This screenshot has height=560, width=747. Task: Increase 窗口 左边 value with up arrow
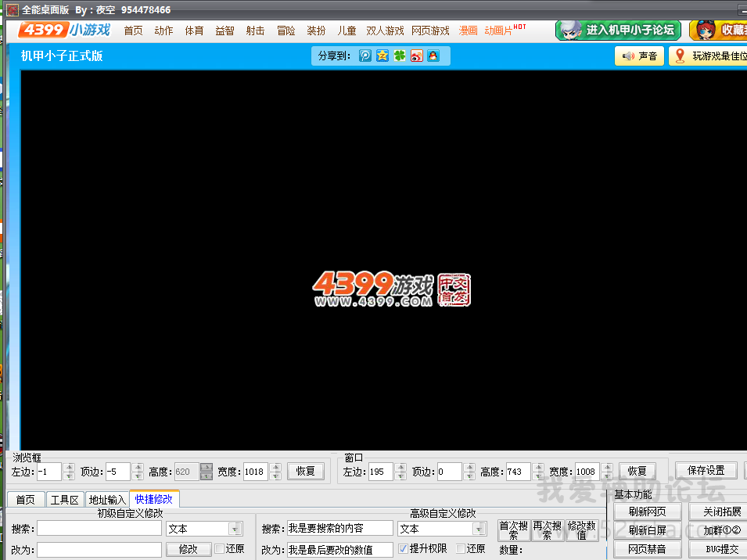click(x=400, y=467)
